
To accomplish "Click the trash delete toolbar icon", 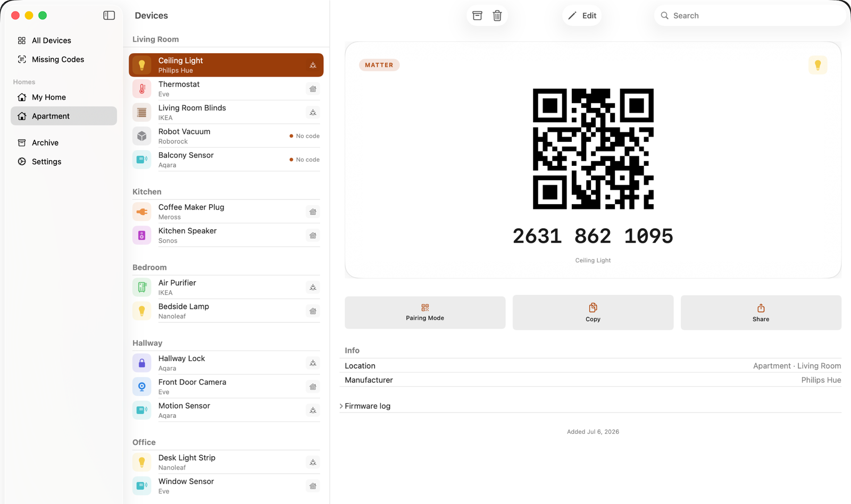I will (x=497, y=15).
